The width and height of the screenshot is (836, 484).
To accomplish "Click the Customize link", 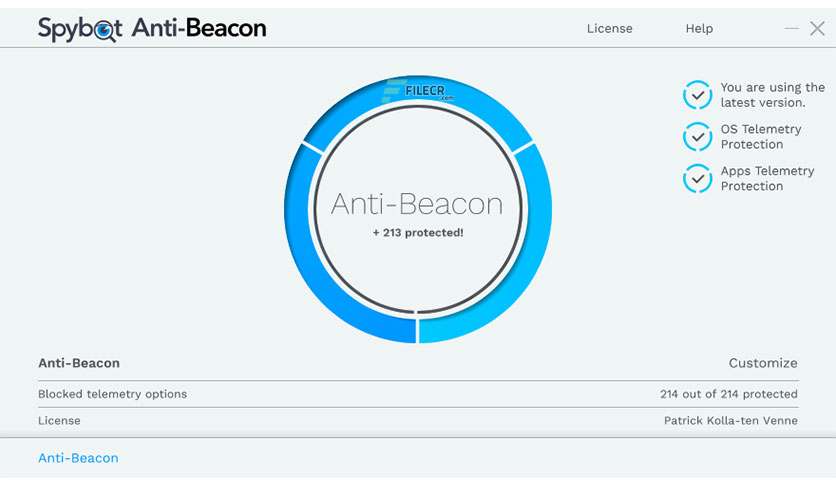I will click(763, 363).
